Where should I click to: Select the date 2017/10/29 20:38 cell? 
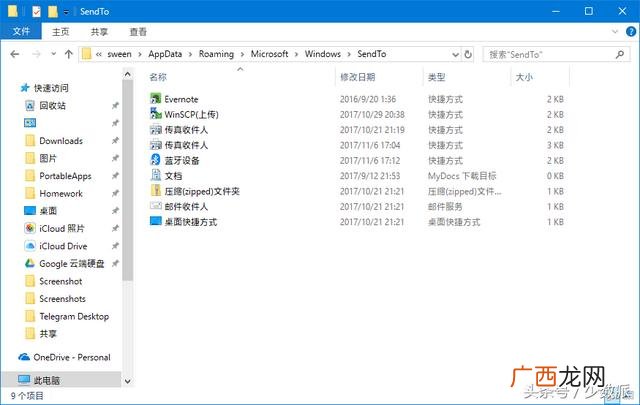click(372, 115)
